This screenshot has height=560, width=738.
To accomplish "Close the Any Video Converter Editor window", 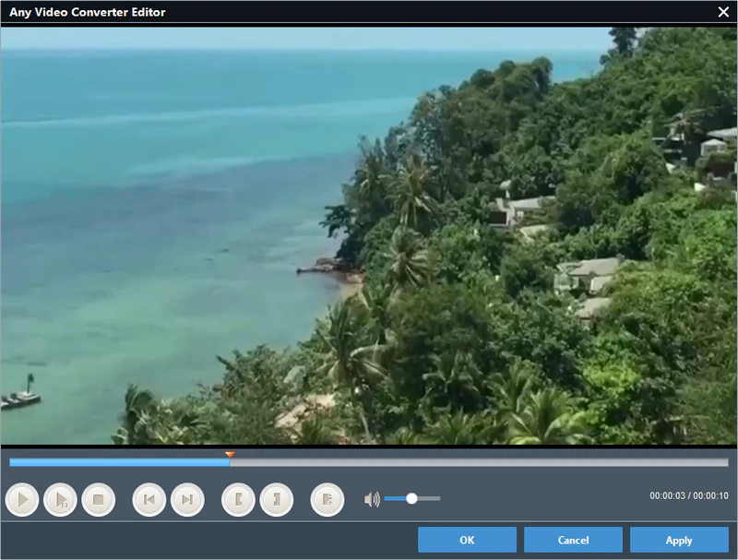I will coord(723,12).
